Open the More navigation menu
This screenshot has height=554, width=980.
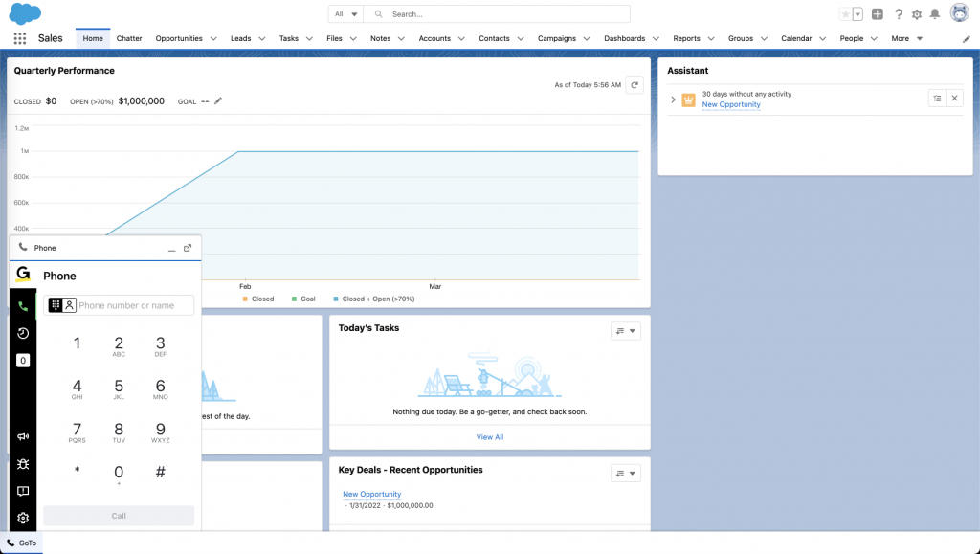point(906,39)
